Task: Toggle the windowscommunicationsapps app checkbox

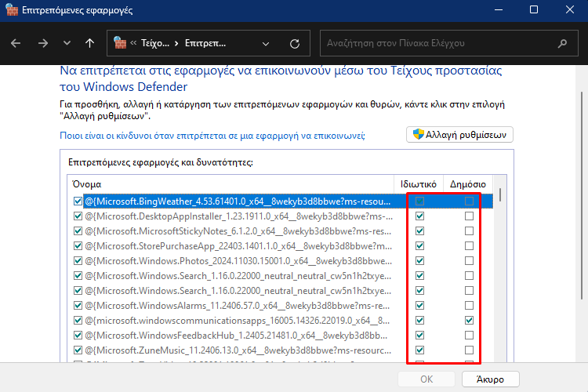Action: 78,321
